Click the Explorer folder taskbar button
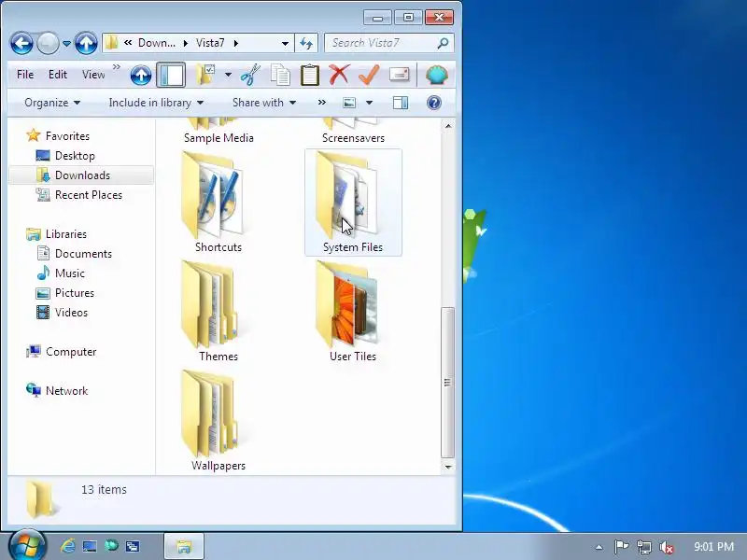This screenshot has width=747, height=560. pyautogui.click(x=184, y=546)
